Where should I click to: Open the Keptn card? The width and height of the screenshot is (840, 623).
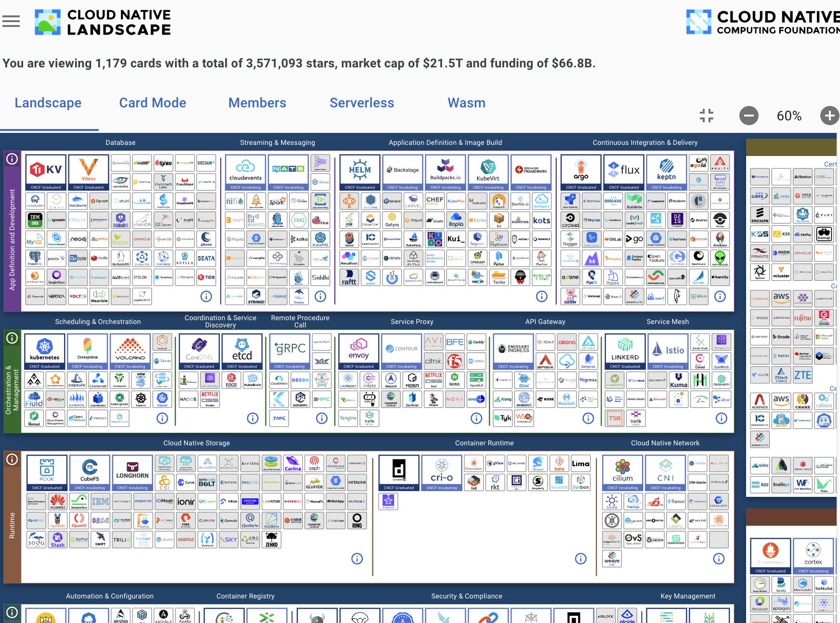(x=667, y=172)
